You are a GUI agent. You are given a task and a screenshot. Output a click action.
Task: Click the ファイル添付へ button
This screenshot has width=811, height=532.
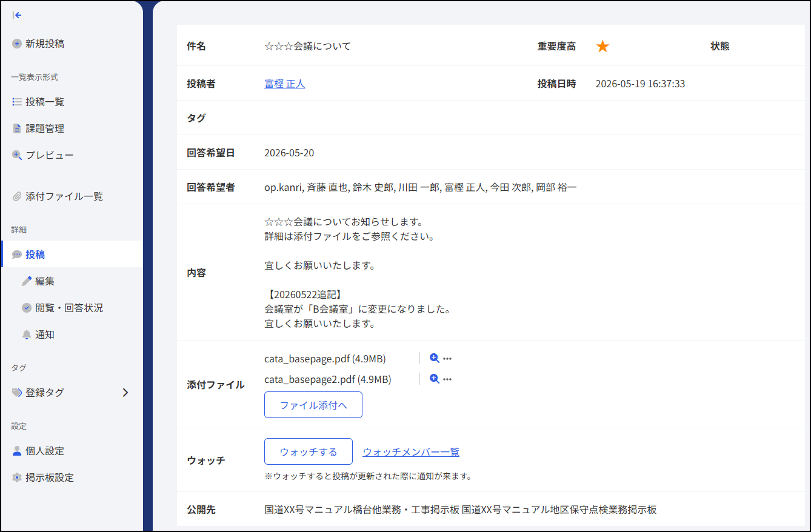(313, 405)
